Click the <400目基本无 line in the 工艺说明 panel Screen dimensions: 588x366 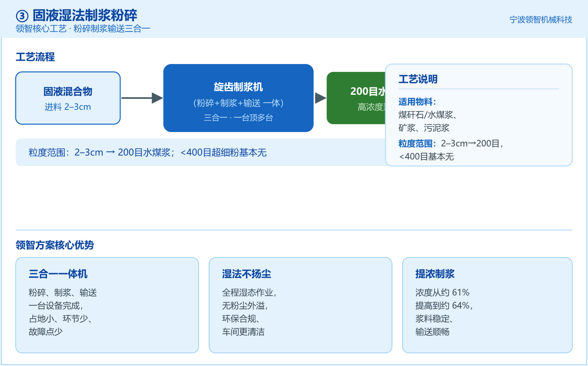point(426,157)
